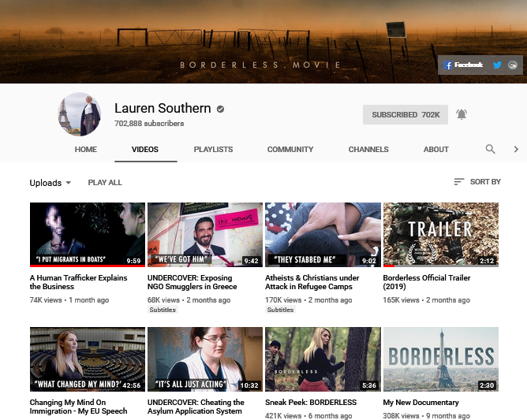
Task: Click "308K views • 9 months ago" text
Action: click(x=427, y=415)
